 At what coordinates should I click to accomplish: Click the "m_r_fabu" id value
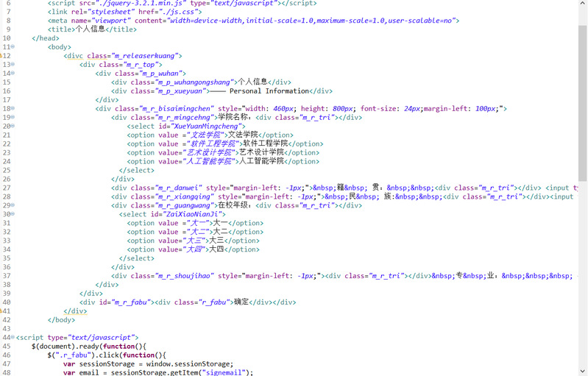pyautogui.click(x=131, y=302)
